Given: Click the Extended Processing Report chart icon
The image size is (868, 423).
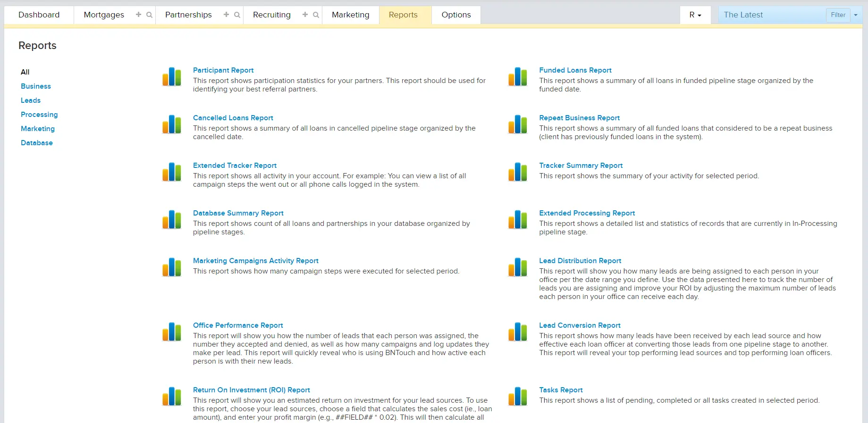Looking at the screenshot, I should click(518, 219).
